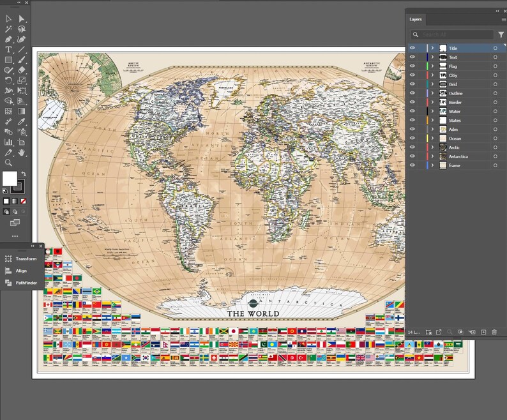Expand the Text layer contents
The width and height of the screenshot is (507, 420).
click(432, 57)
